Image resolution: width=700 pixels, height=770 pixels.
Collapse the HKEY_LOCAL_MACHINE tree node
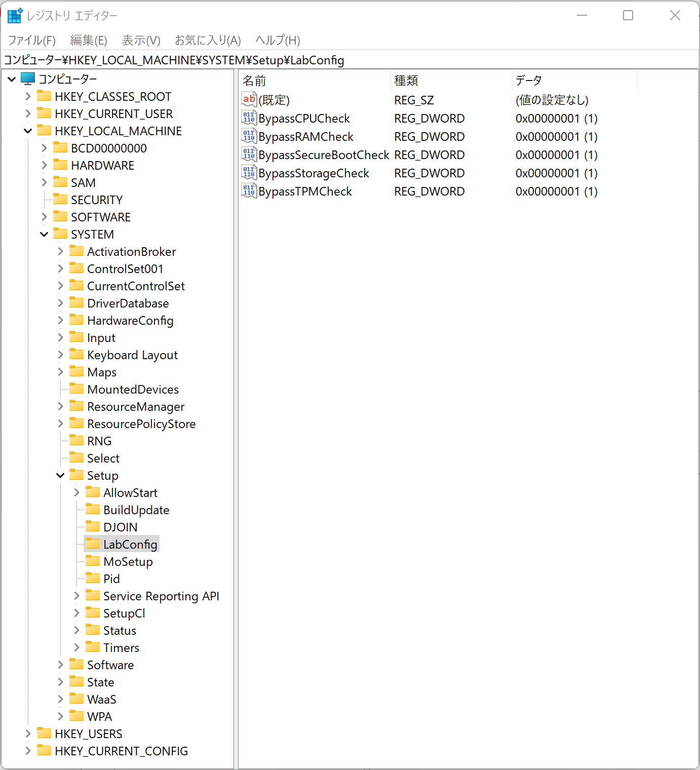(x=28, y=131)
